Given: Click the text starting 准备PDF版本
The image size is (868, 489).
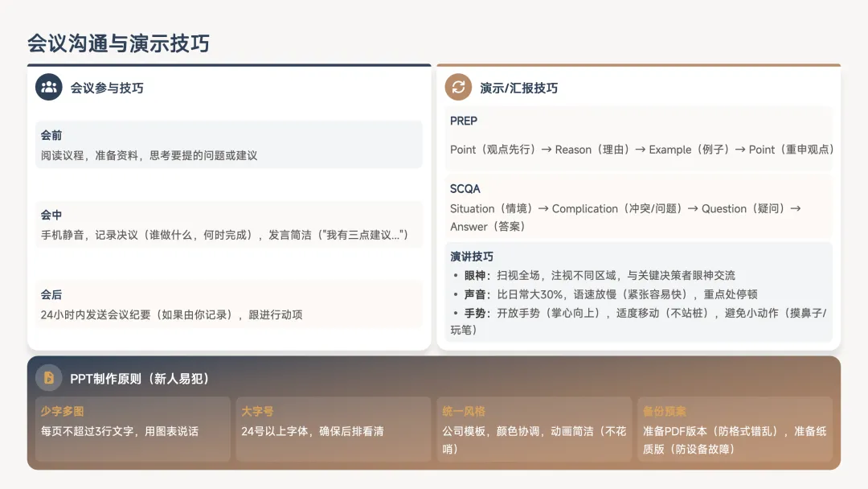Looking at the screenshot, I should (x=735, y=440).
